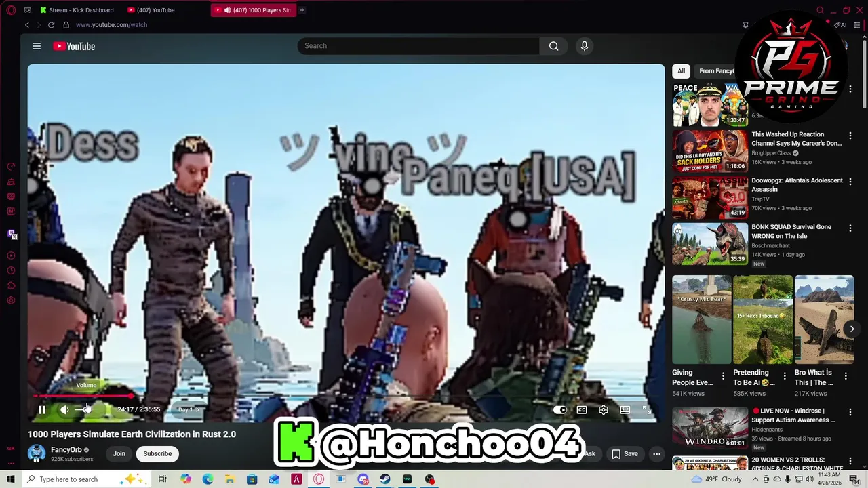Open options for Doowopgz video
The width and height of the screenshot is (868, 488).
click(850, 182)
